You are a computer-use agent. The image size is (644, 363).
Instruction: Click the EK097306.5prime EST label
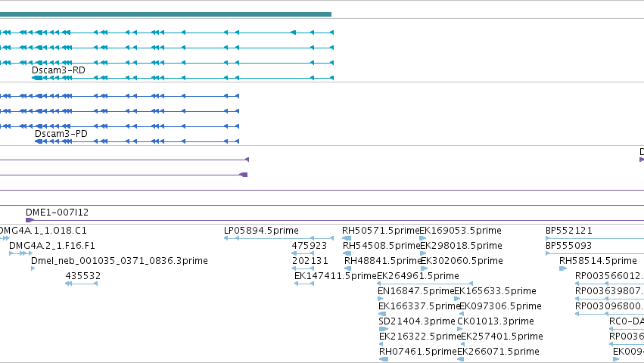click(x=500, y=306)
